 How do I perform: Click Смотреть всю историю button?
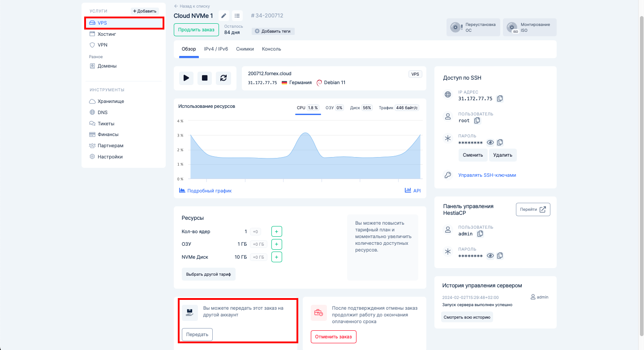[x=467, y=317]
